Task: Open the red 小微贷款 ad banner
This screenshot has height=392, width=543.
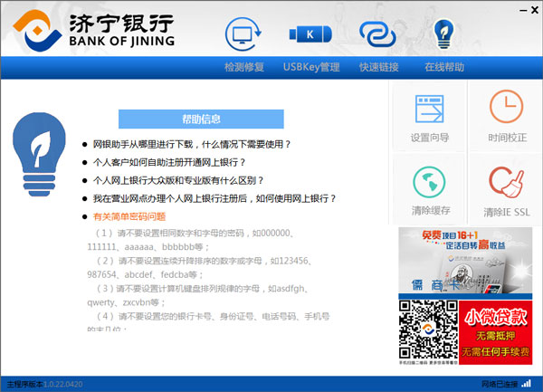Action: [x=496, y=332]
